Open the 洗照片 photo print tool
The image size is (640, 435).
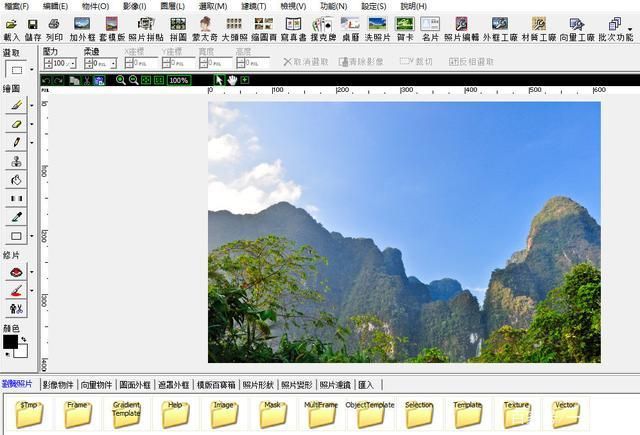click(x=377, y=29)
